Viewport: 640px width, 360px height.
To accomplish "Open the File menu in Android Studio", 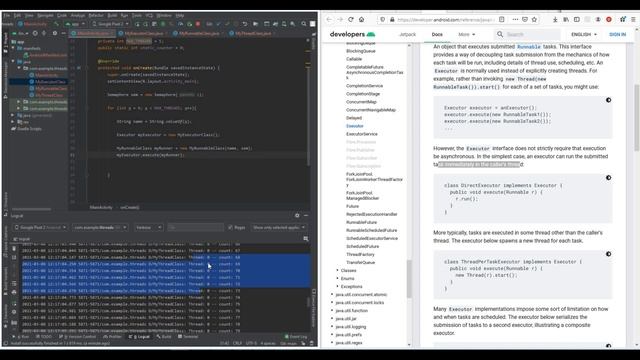I will pyautogui.click(x=7, y=16).
